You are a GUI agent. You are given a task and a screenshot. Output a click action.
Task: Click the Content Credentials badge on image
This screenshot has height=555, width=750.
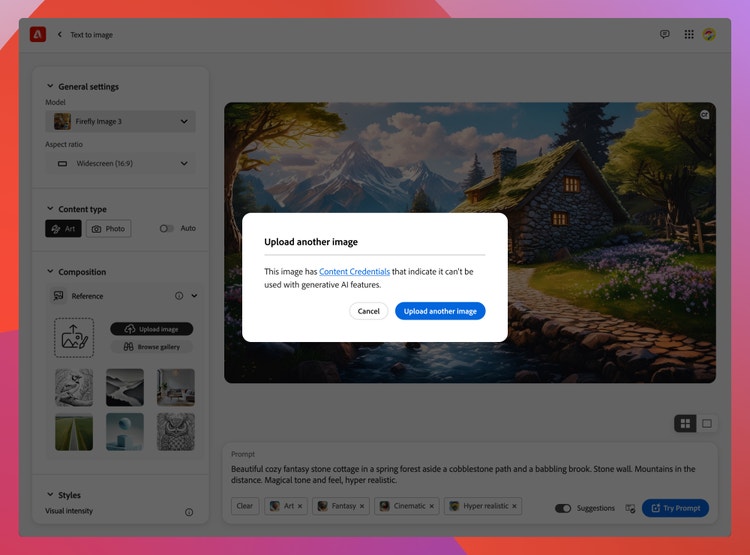[x=705, y=115]
